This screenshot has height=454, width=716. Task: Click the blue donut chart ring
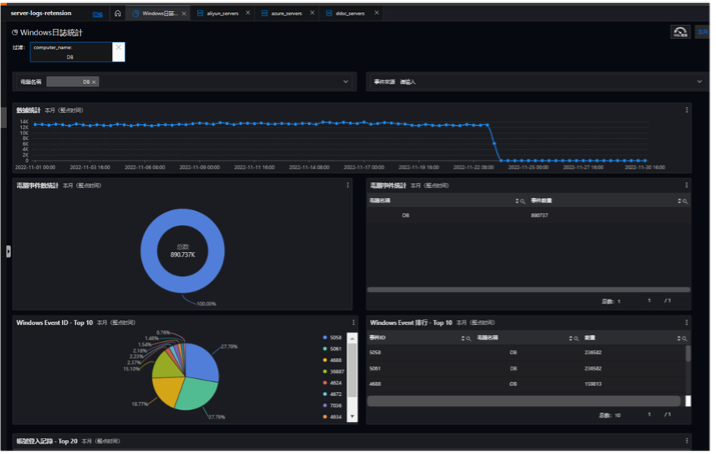(x=149, y=251)
